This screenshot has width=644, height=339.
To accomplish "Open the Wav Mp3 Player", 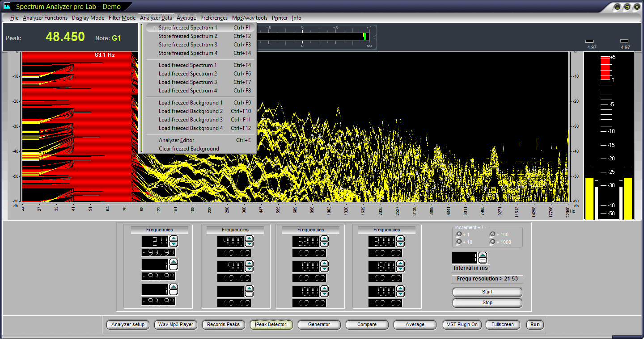I will point(176,325).
